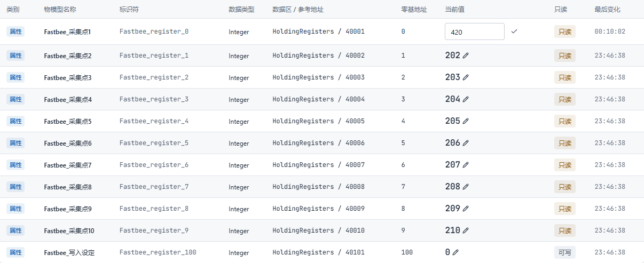
Task: Select the name Fastbee_采集点4
Action: (x=68, y=100)
